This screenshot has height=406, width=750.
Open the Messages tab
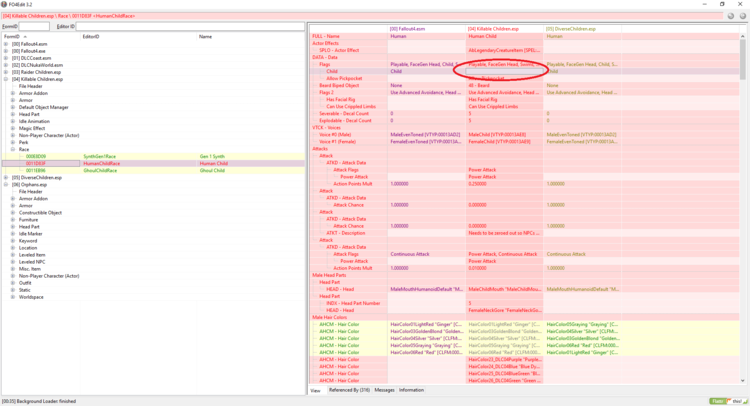click(384, 390)
